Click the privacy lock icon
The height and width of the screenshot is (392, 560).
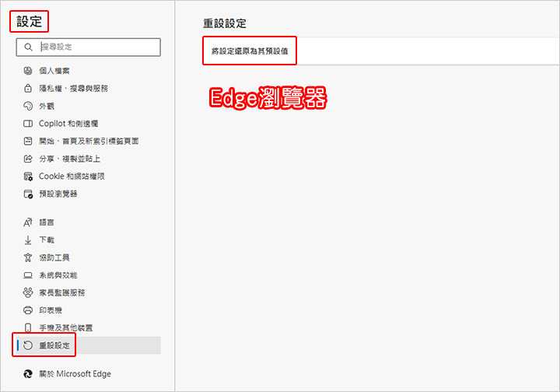(x=28, y=88)
